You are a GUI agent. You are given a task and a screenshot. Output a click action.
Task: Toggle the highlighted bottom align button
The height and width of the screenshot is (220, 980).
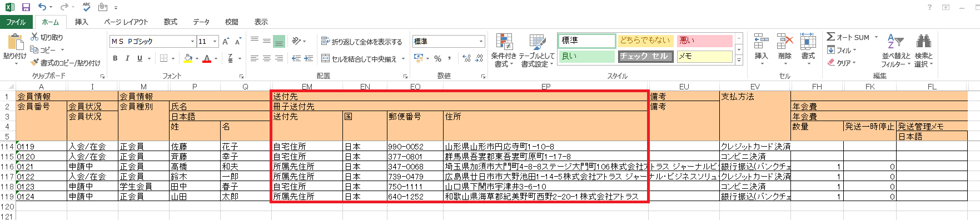click(279, 41)
